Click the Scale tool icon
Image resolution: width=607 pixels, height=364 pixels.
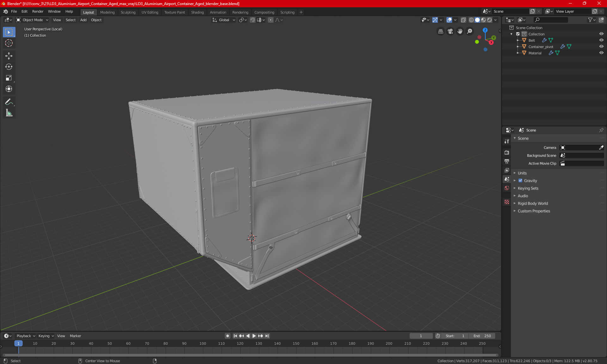9,77
